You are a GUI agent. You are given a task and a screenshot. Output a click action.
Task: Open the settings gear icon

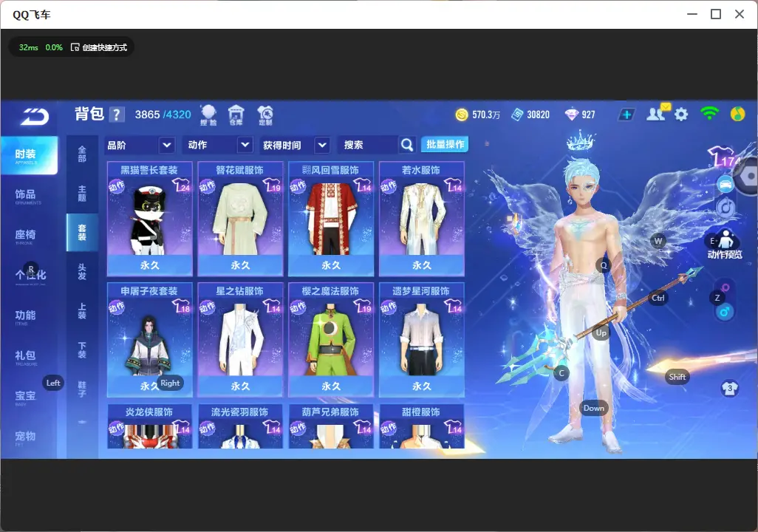coord(681,115)
